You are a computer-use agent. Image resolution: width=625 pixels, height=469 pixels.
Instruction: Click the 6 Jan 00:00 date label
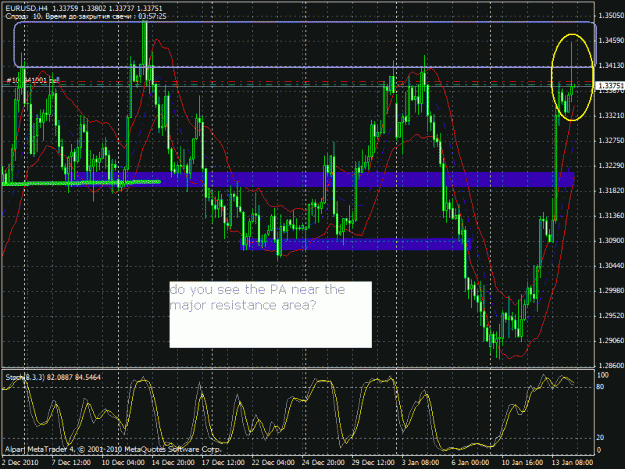point(470,463)
